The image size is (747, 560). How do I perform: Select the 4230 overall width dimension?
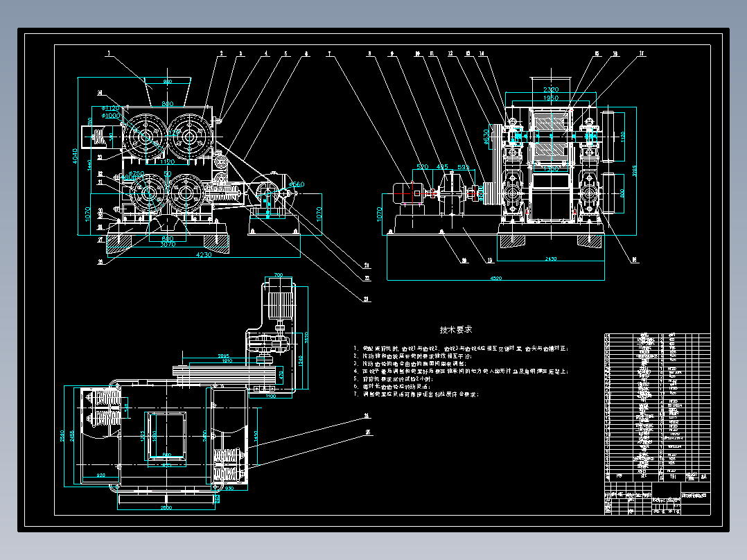(204, 254)
